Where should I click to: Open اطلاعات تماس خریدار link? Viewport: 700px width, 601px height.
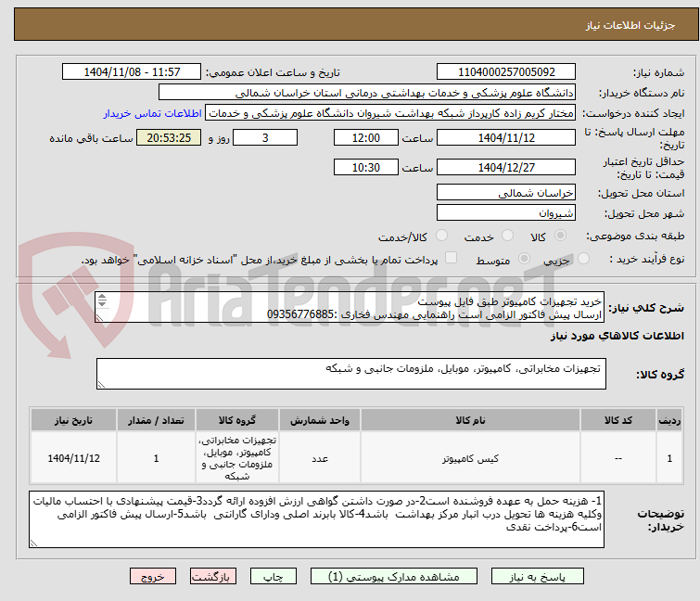tap(153, 113)
